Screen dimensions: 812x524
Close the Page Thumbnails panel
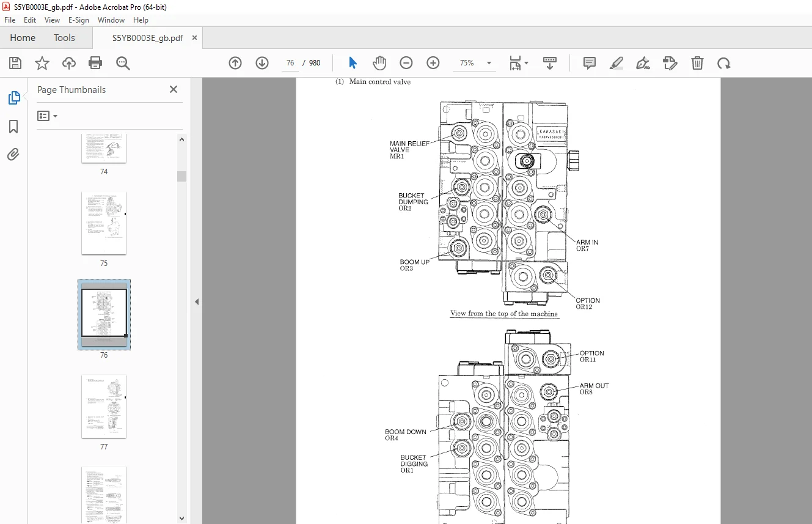coord(174,89)
